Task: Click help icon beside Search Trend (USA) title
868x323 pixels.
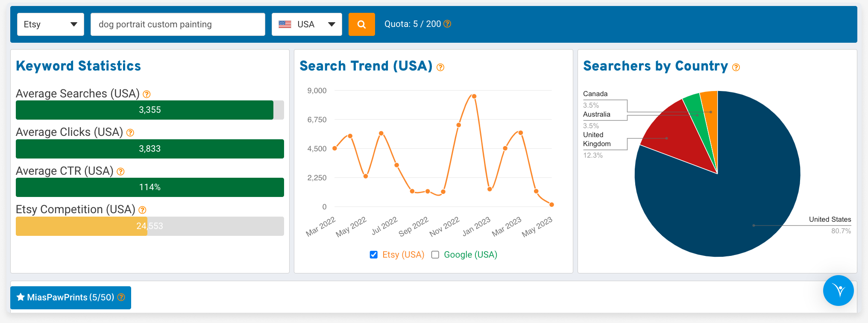Action: point(440,67)
